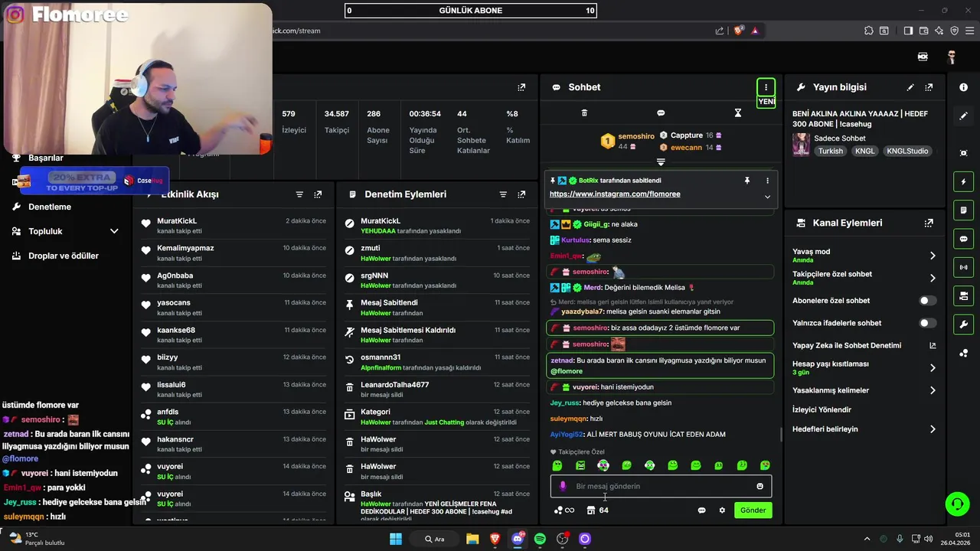Toggle Abonelere özel sohbet switch

(x=927, y=301)
